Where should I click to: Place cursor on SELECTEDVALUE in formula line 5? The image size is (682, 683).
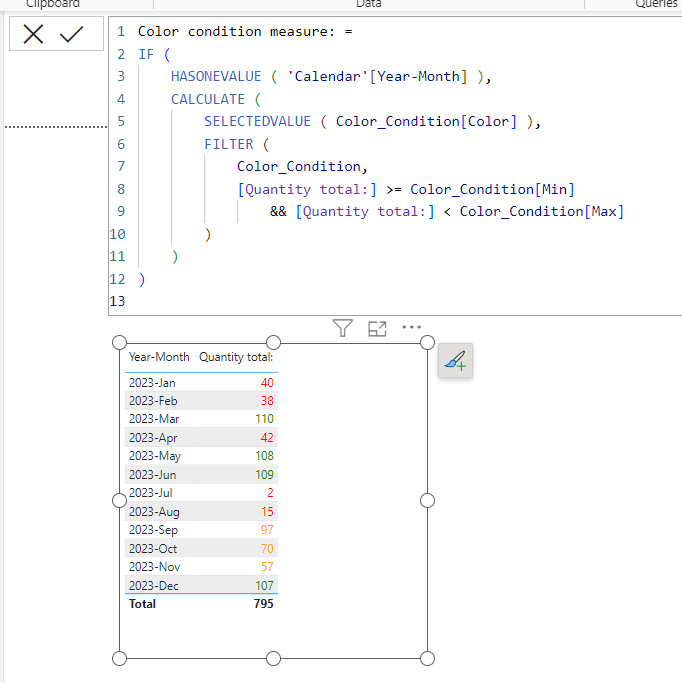click(257, 122)
